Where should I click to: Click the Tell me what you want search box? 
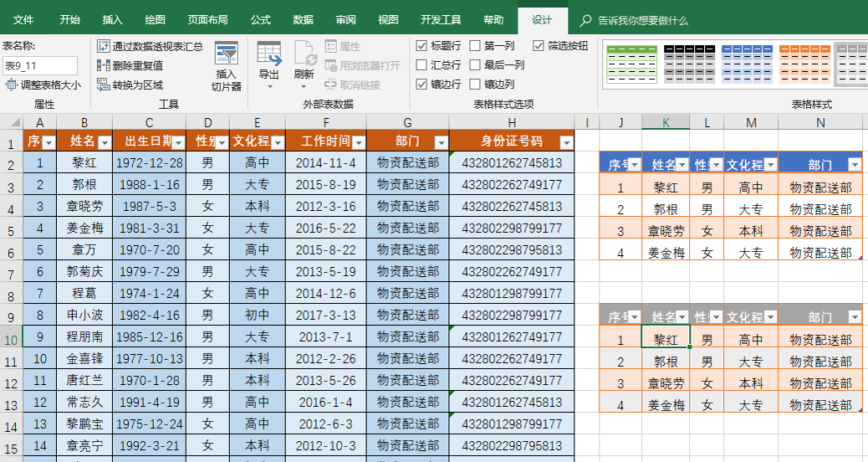coord(642,21)
